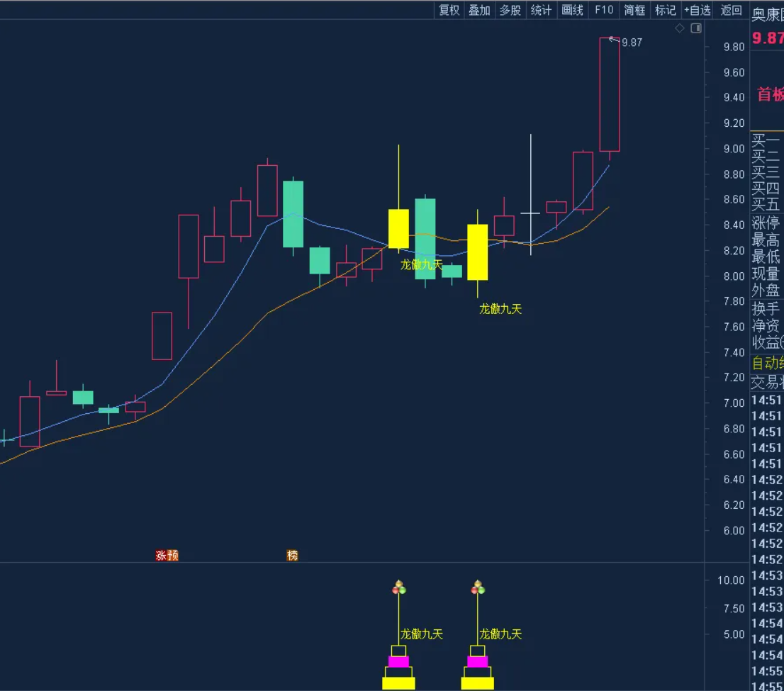
Task: Expand the 叠加 overlay options
Action: (x=479, y=10)
